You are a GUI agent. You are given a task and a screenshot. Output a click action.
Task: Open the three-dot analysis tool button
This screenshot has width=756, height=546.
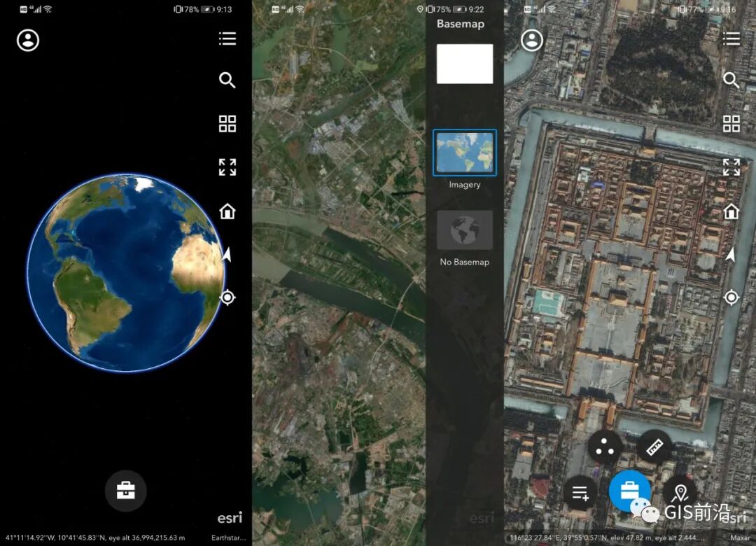pos(605,448)
